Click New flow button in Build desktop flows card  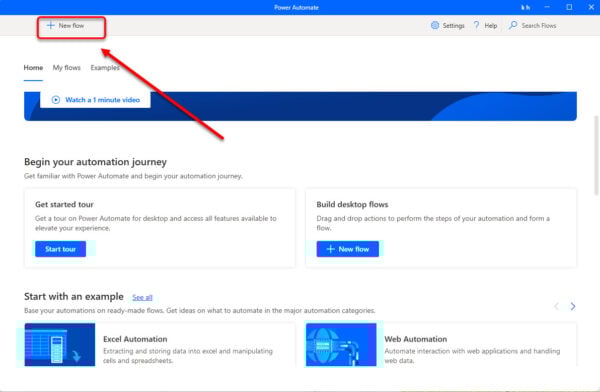347,249
